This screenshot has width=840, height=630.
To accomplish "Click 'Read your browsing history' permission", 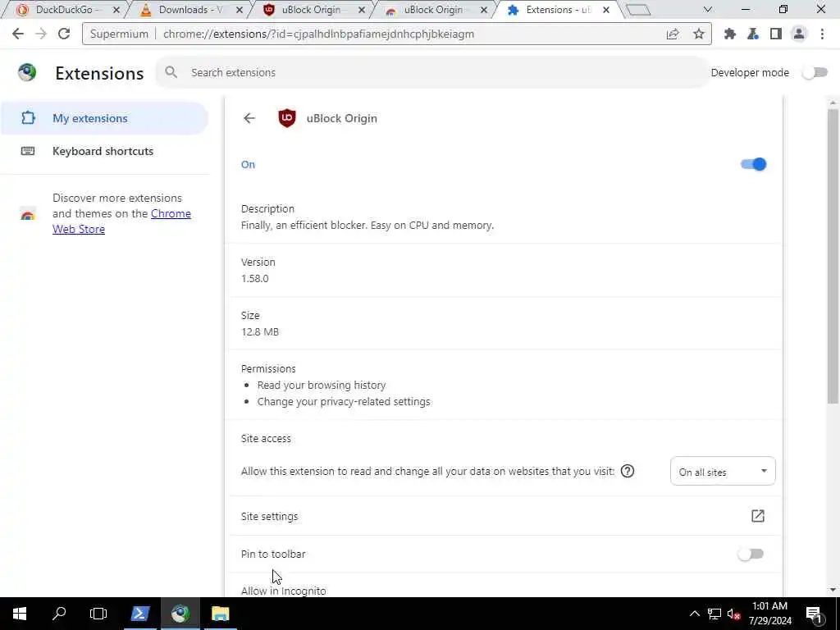I will 322,386.
